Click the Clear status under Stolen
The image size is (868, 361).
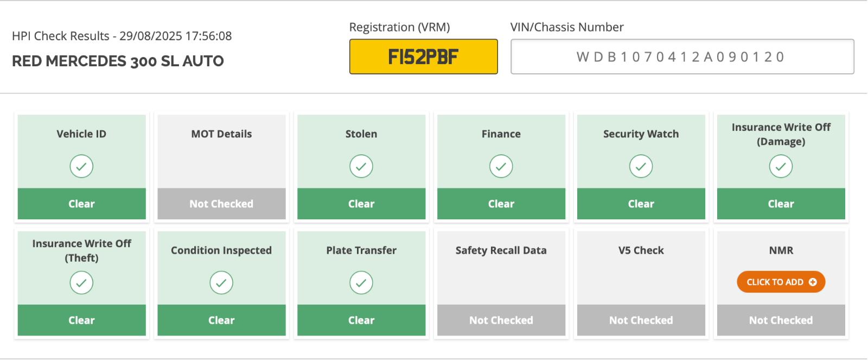coord(361,204)
